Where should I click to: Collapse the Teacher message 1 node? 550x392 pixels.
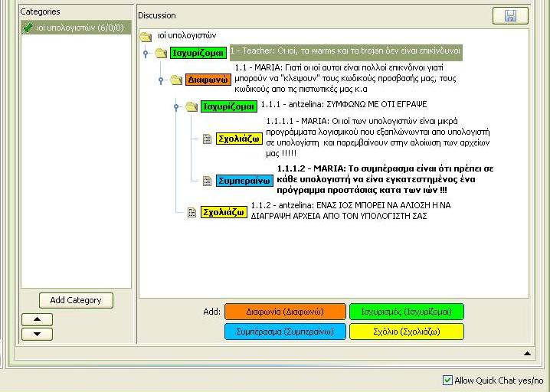[146, 54]
